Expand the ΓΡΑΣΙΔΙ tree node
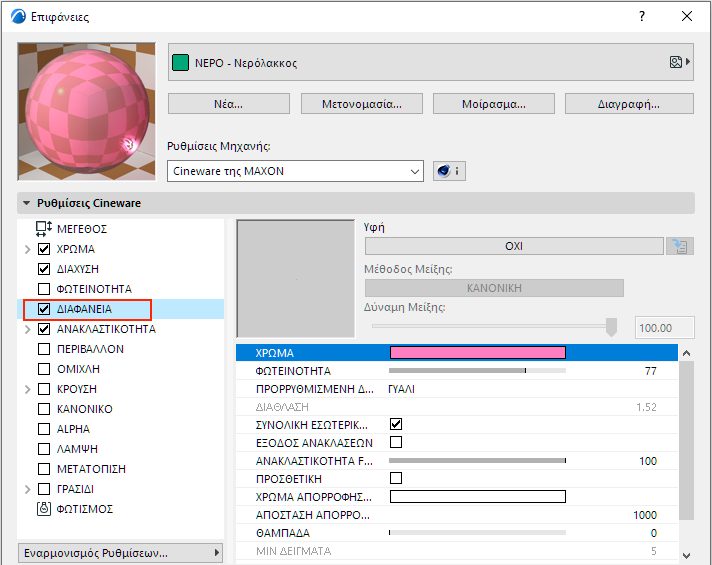The image size is (712, 565). click(x=28, y=489)
